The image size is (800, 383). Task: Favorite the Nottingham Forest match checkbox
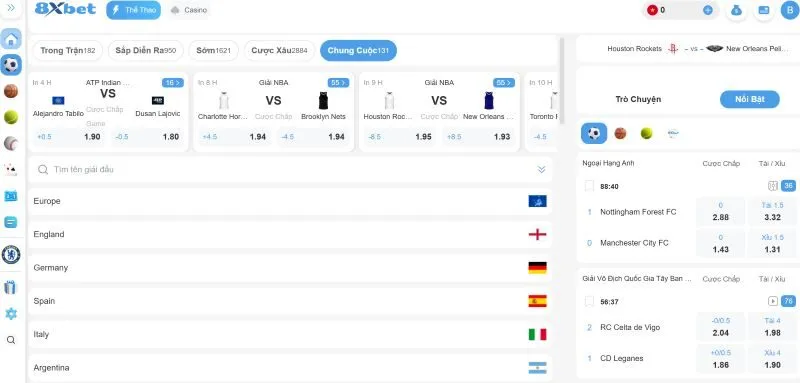click(589, 186)
